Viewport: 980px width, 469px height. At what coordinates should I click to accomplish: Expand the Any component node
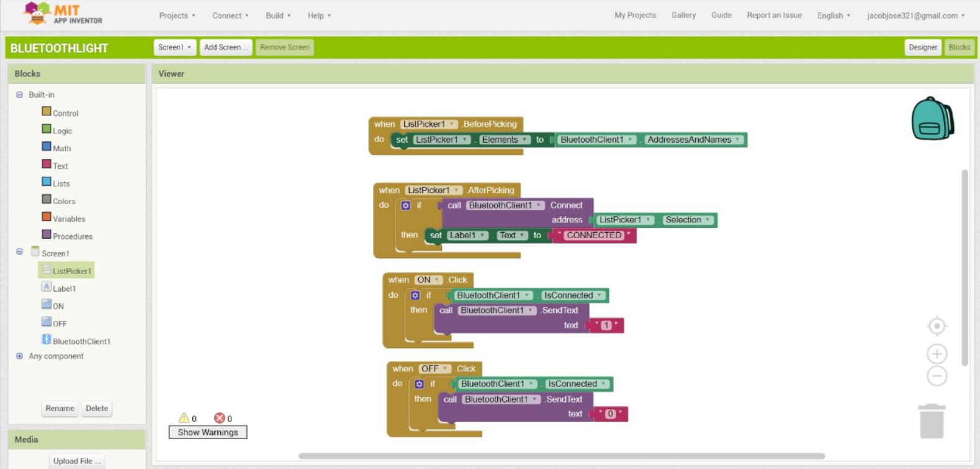19,356
